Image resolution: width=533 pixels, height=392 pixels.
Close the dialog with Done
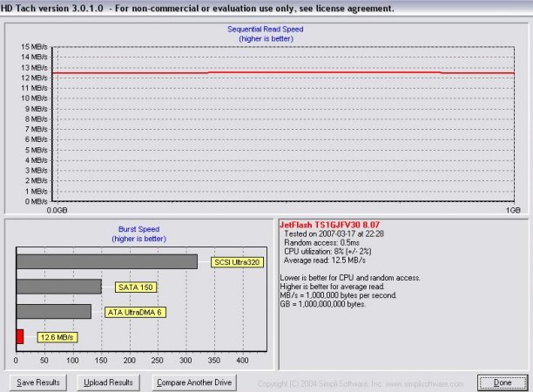tap(503, 382)
